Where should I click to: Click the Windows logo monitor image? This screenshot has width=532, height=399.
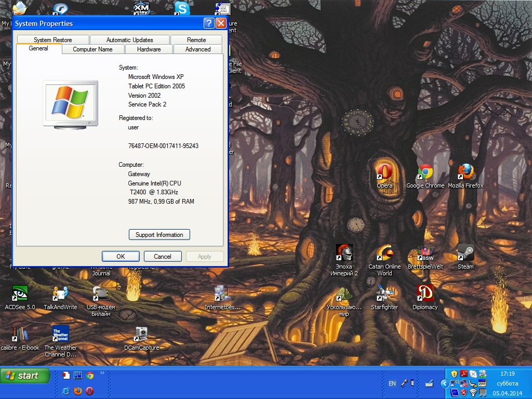click(71, 105)
